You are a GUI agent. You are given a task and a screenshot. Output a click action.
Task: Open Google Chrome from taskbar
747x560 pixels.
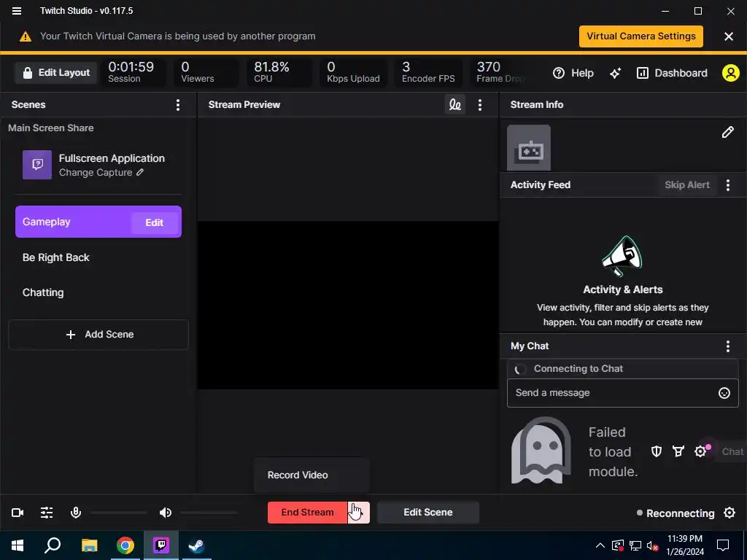tap(125, 545)
